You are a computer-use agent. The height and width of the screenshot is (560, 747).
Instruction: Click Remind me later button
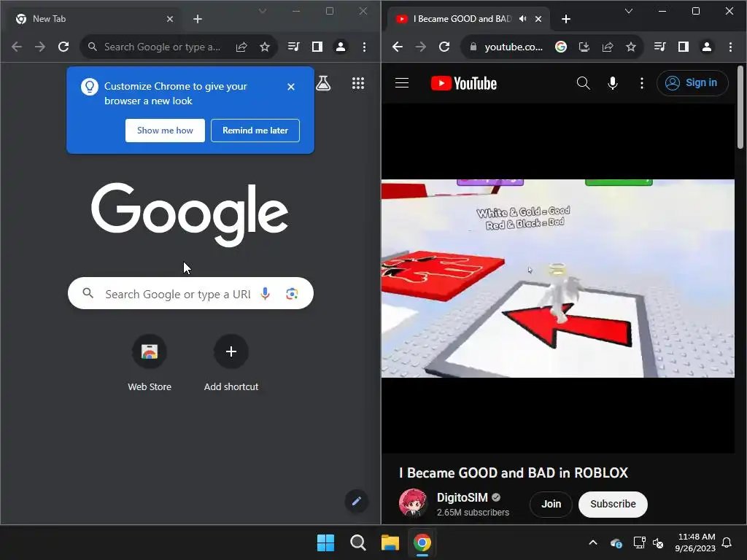pos(255,131)
